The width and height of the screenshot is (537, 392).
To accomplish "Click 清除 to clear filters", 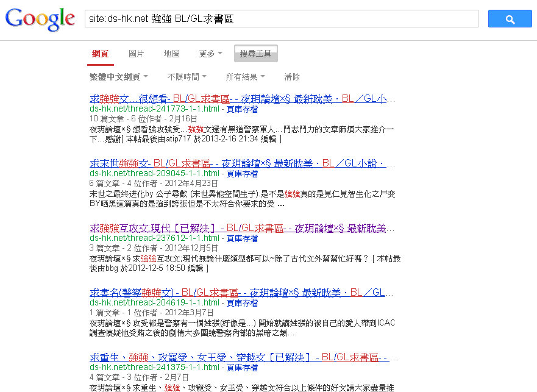I will pos(292,77).
